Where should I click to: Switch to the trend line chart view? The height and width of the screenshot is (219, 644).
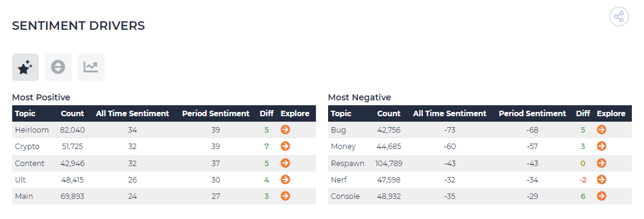[x=91, y=67]
